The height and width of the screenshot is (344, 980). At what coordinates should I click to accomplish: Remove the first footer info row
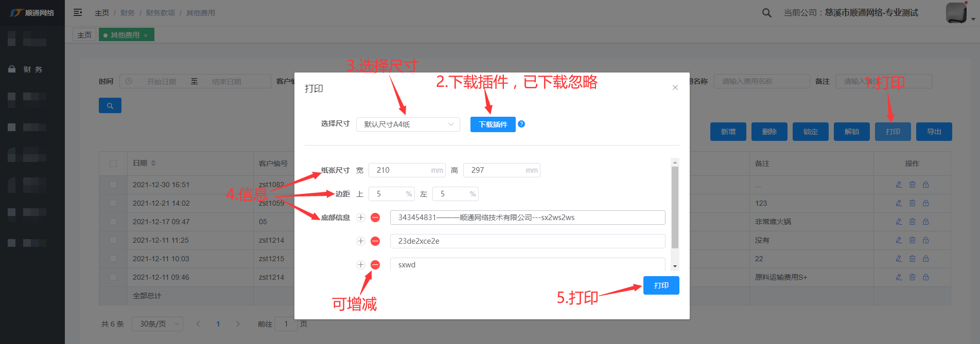(375, 218)
